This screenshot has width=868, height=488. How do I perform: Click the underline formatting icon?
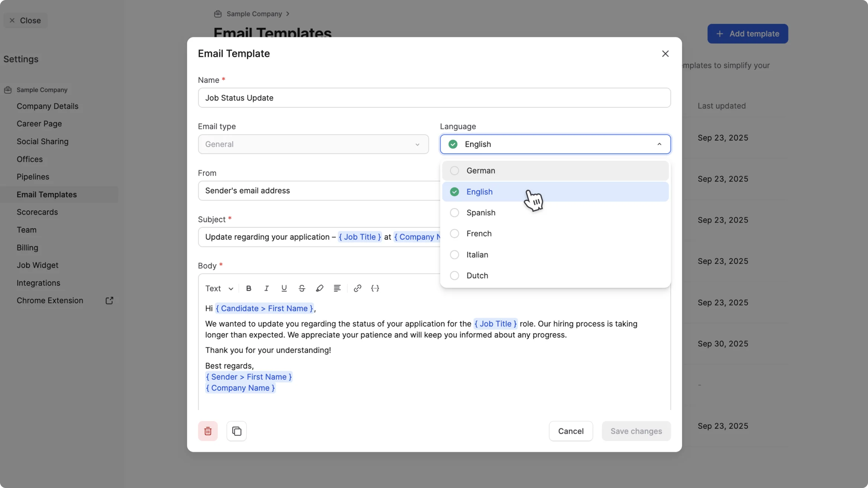284,288
